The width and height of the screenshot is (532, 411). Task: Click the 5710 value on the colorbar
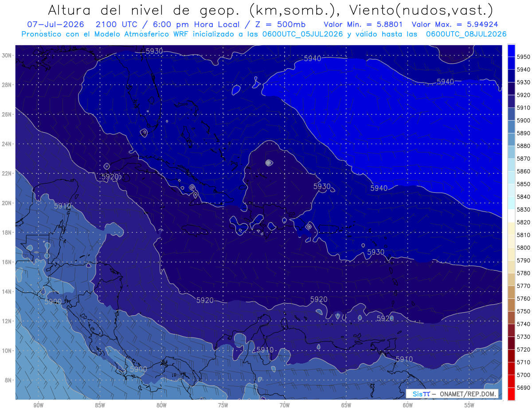coord(524,362)
